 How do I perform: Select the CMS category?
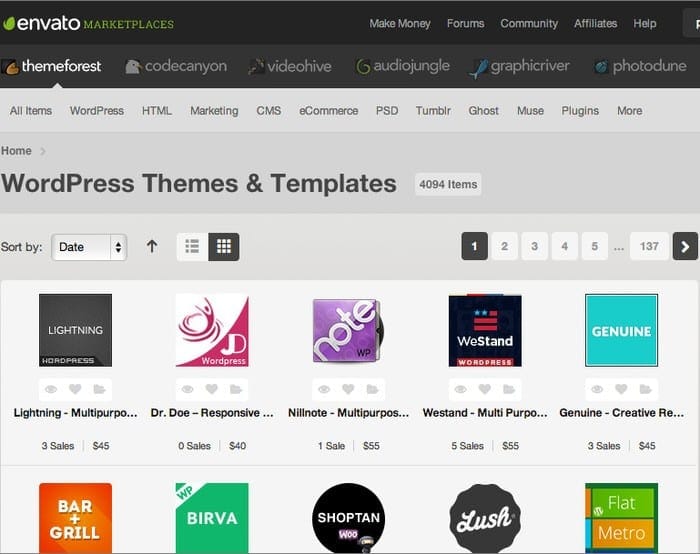click(x=268, y=111)
